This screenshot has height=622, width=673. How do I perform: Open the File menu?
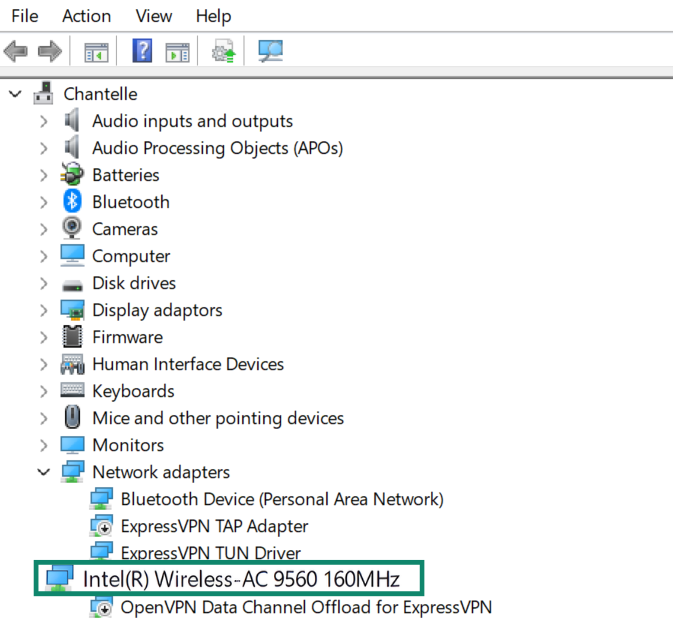[25, 16]
